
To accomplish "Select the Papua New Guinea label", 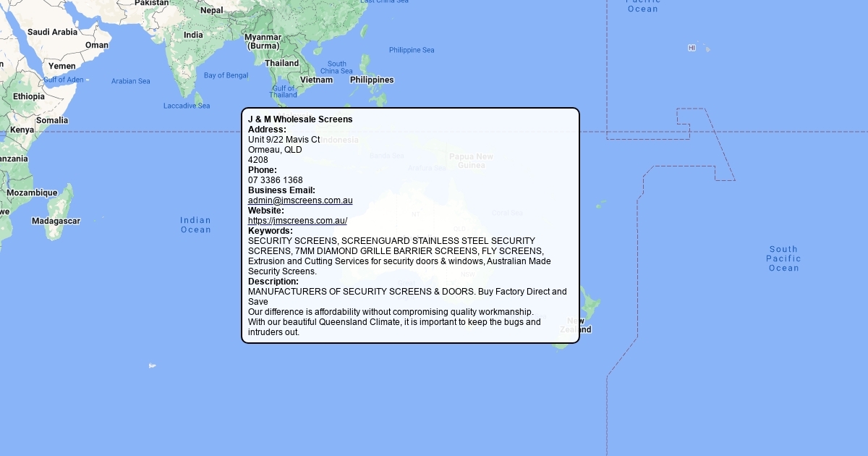I will (x=471, y=161).
